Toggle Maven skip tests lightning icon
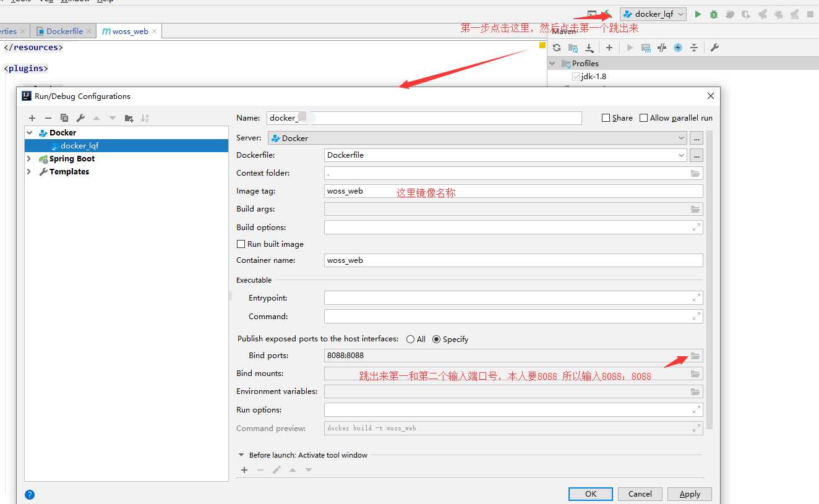Viewport: 819px width, 504px height. [x=678, y=48]
